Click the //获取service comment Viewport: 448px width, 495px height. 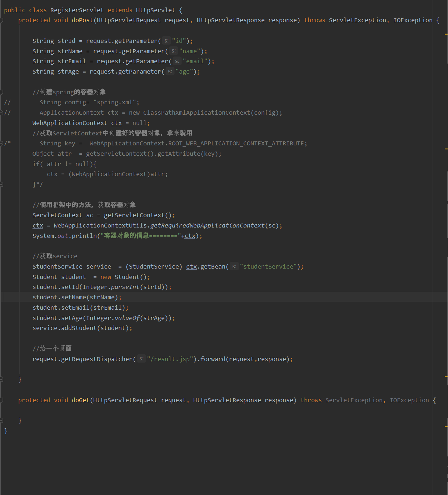click(x=55, y=256)
